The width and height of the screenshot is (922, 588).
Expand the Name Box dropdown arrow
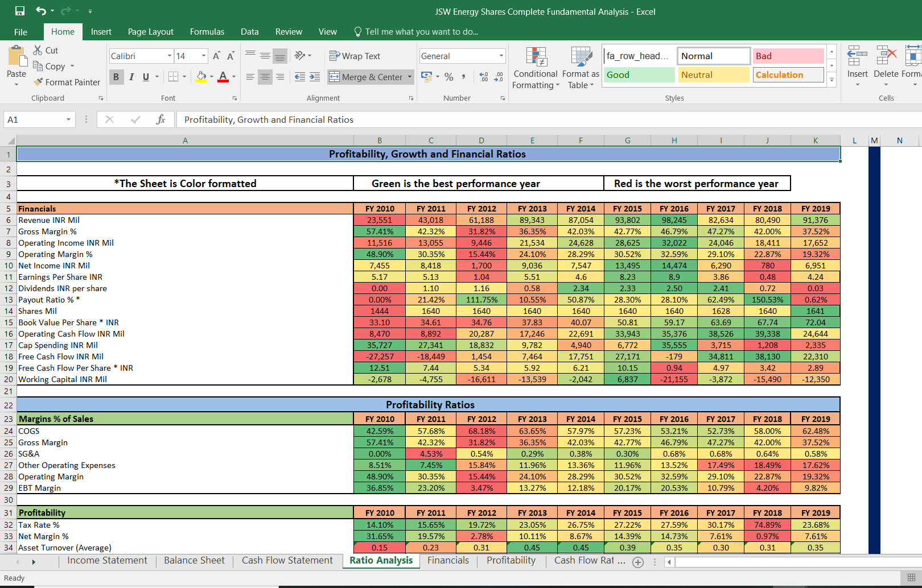pyautogui.click(x=68, y=119)
